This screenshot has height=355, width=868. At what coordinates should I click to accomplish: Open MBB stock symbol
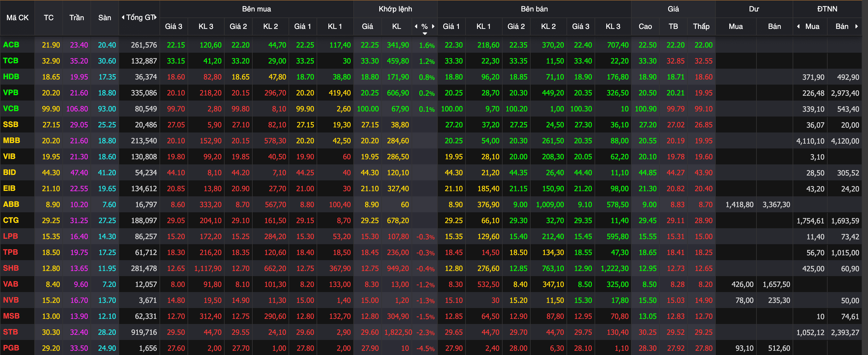[x=11, y=141]
